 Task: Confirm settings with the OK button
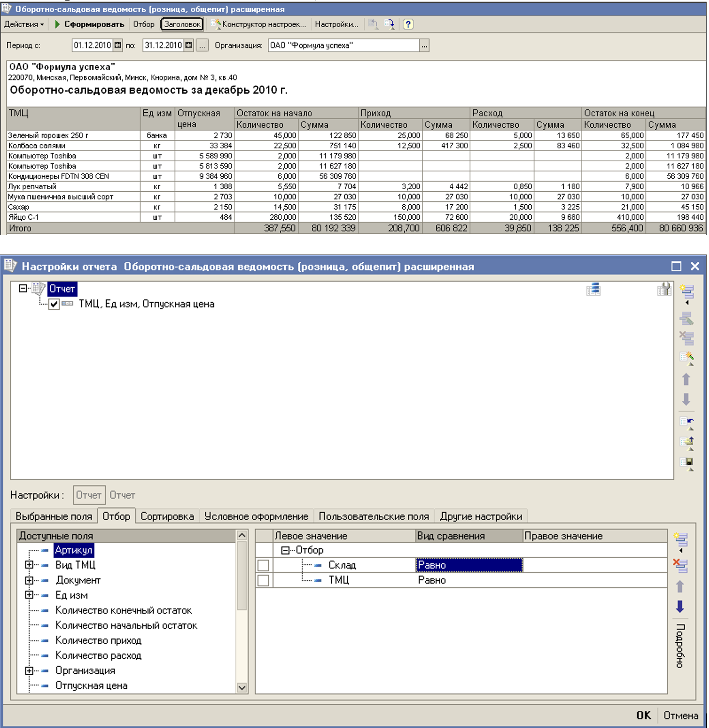coord(643,715)
